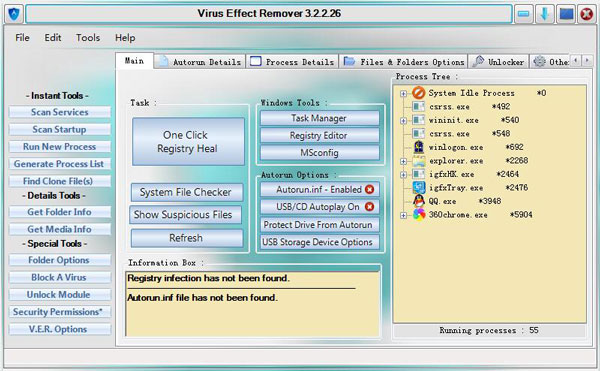Click the red X icon on USB/CD Autoplay button
Viewport: 600px width, 371px height.
369,207
